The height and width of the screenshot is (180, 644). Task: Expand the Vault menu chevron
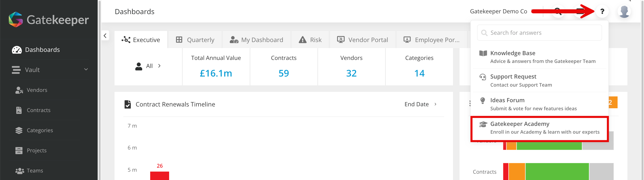pos(86,69)
